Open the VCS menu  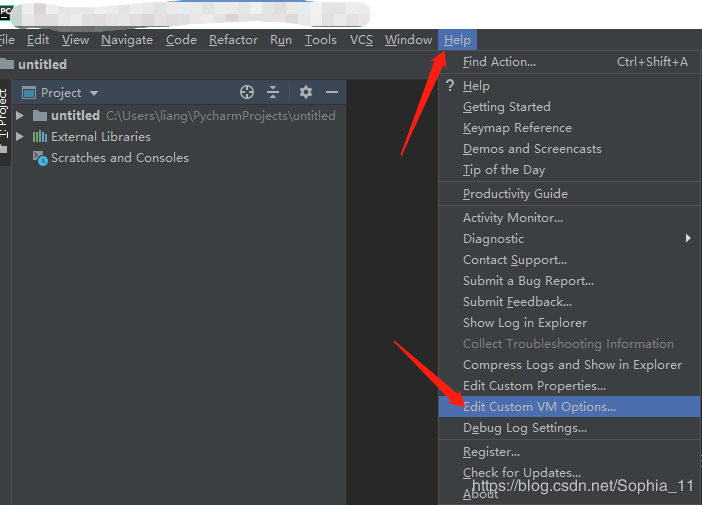[361, 40]
